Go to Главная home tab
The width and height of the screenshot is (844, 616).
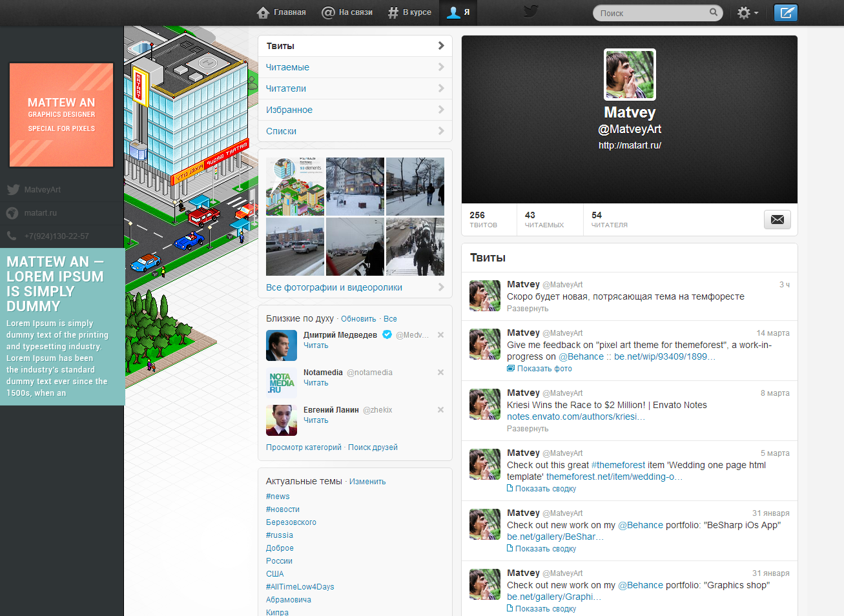pyautogui.click(x=282, y=12)
